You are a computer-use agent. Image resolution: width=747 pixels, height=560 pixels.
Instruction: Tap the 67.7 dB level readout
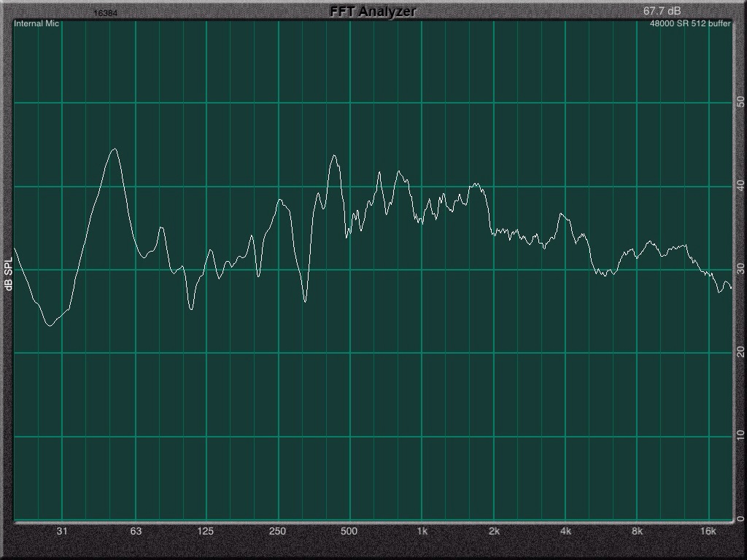662,10
